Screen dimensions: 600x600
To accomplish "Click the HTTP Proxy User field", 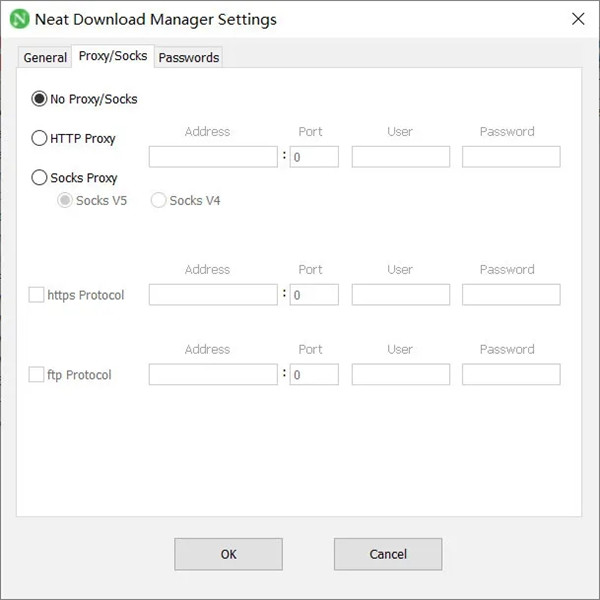I will click(x=400, y=157).
